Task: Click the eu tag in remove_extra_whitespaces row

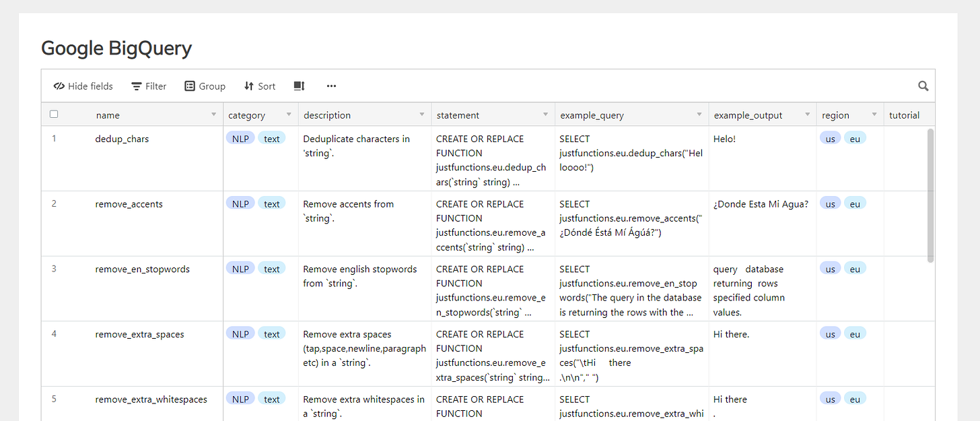Action: point(855,399)
